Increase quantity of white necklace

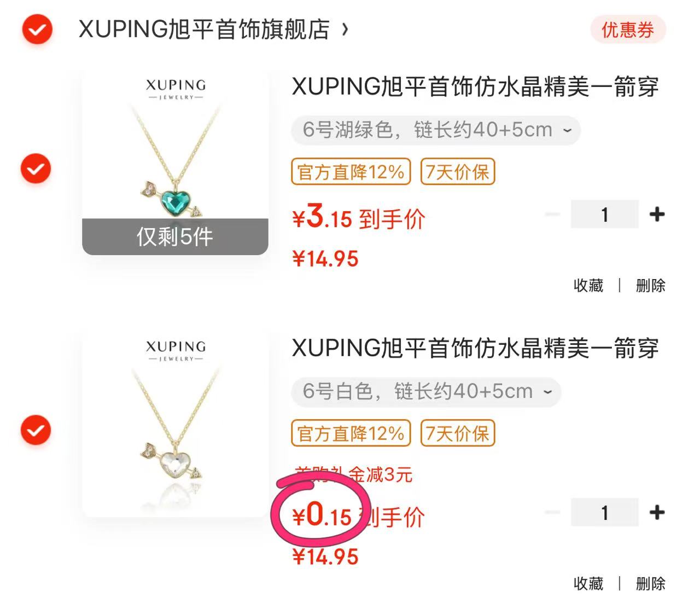[657, 513]
